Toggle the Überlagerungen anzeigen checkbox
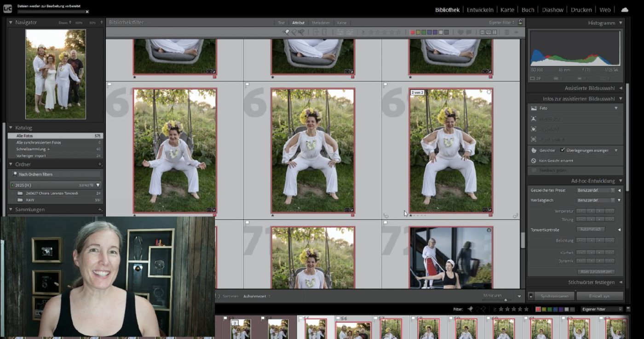 562,150
